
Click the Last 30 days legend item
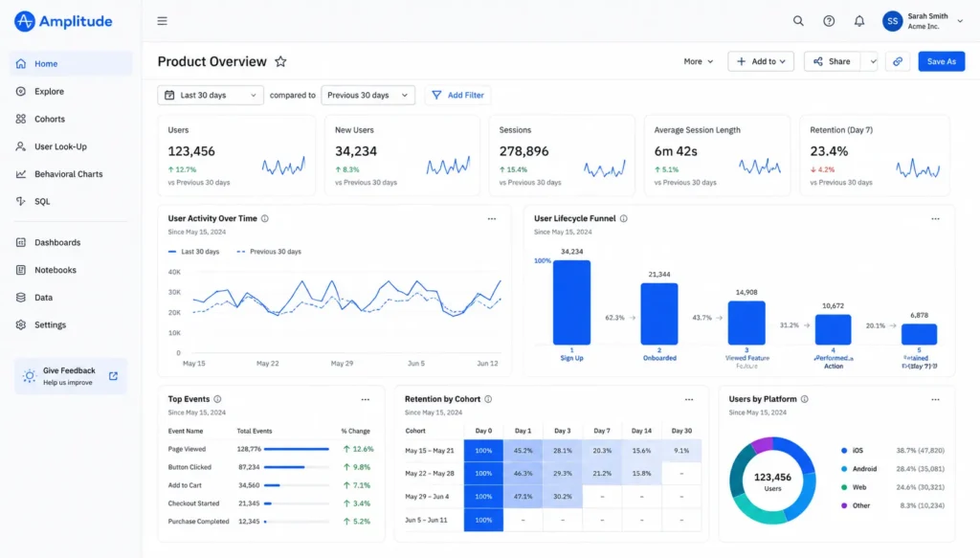pyautogui.click(x=193, y=252)
